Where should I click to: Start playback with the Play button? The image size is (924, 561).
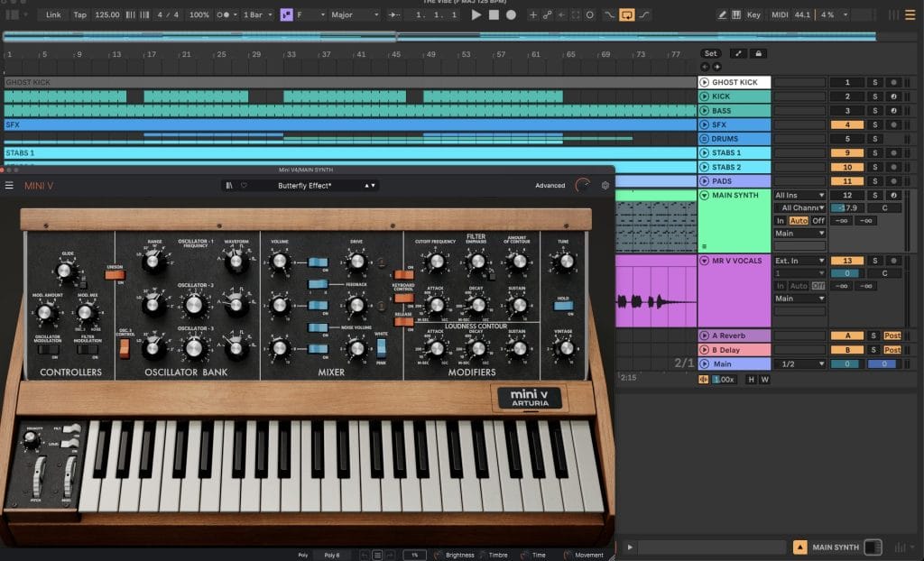point(476,14)
